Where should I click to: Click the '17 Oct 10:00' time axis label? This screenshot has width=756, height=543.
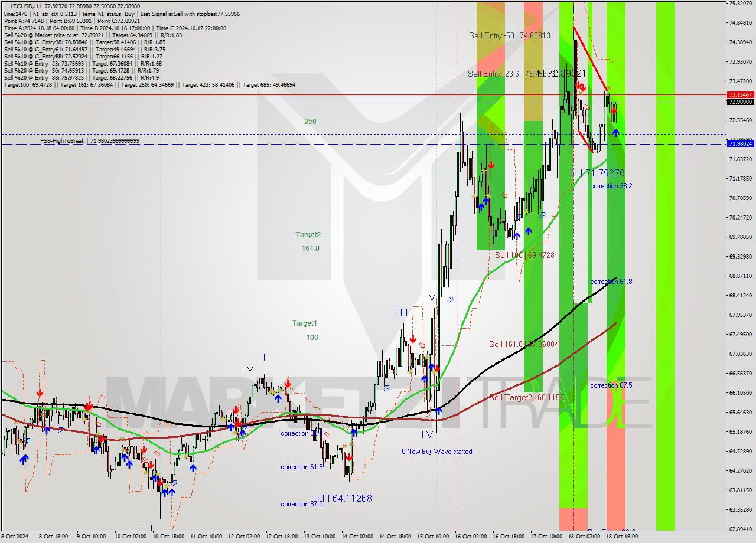[546, 537]
